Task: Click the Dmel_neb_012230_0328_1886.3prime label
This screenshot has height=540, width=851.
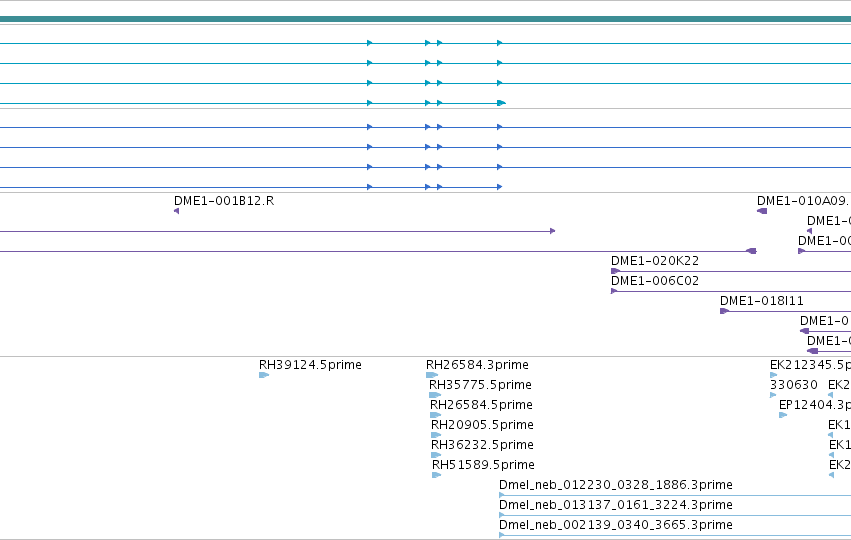Action: (x=615, y=485)
